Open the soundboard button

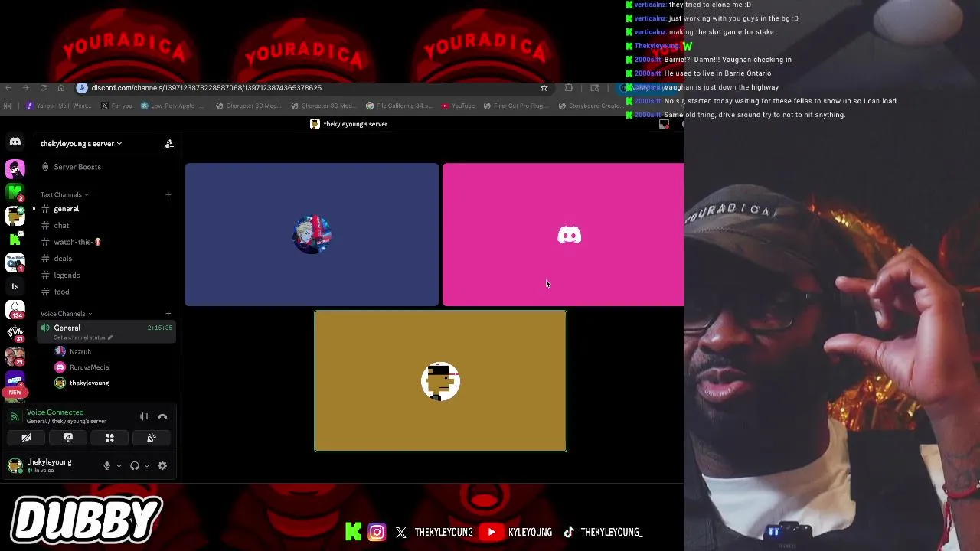[x=152, y=438]
